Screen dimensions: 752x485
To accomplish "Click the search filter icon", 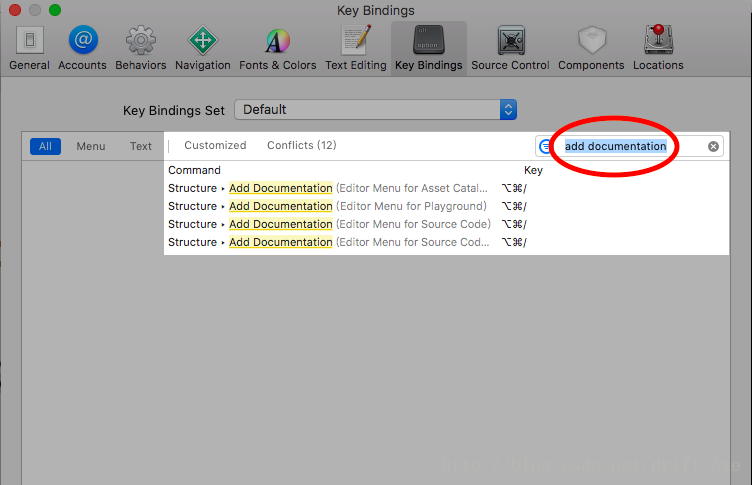I will tap(545, 146).
